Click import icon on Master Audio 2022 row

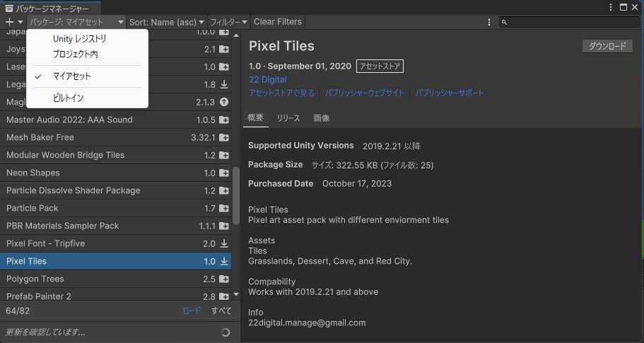pos(224,120)
